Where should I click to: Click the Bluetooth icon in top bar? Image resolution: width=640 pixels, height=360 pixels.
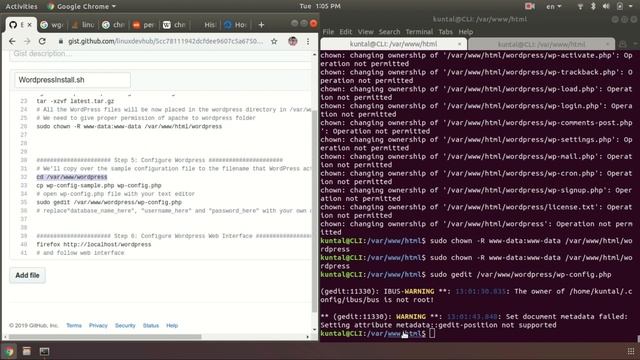tap(593, 6)
